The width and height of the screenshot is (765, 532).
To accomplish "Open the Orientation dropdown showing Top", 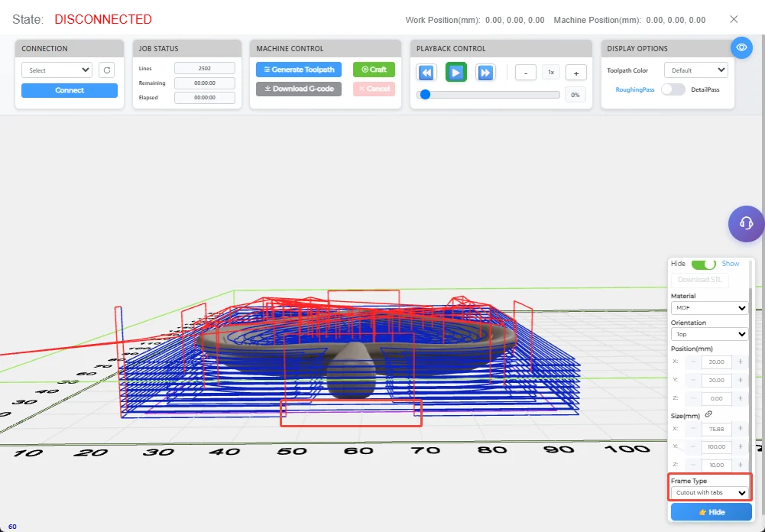I will point(709,334).
